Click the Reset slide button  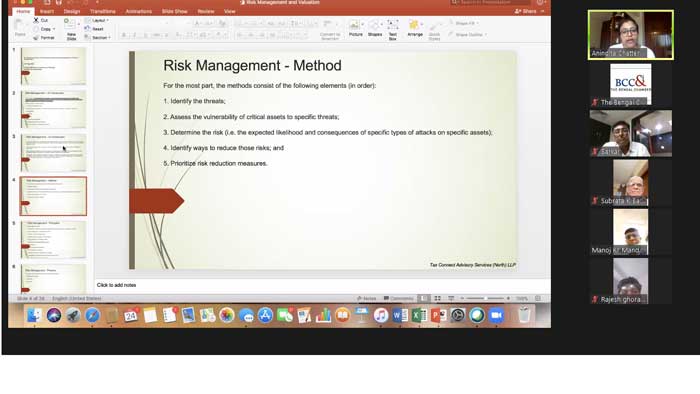[x=95, y=29]
